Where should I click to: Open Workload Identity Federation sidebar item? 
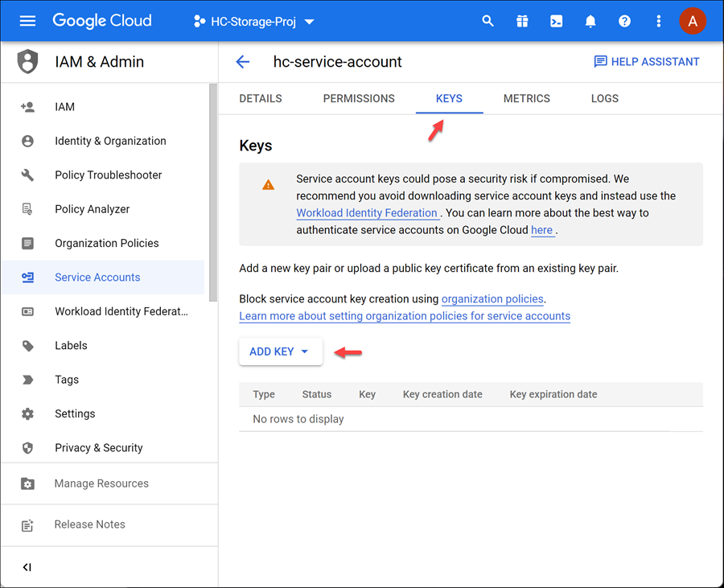(x=103, y=311)
